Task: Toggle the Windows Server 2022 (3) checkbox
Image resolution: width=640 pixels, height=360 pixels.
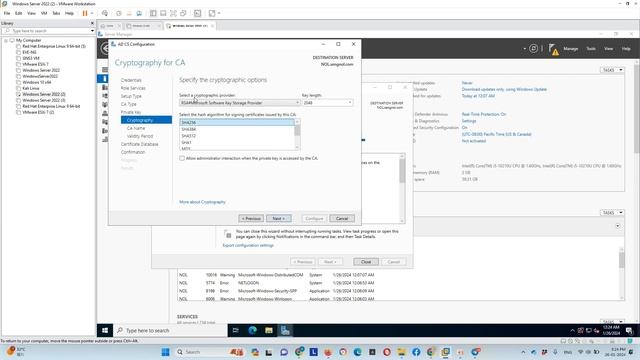Action: click(18, 100)
